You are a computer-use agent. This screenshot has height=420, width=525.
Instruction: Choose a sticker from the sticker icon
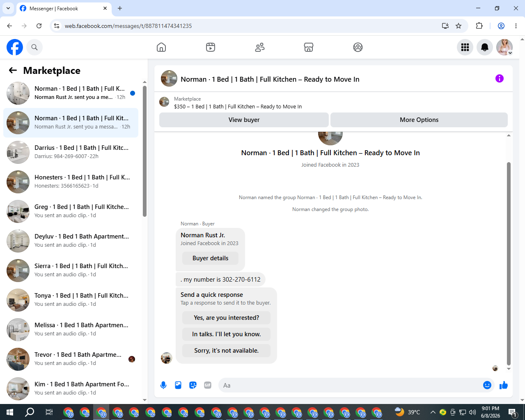tap(193, 385)
